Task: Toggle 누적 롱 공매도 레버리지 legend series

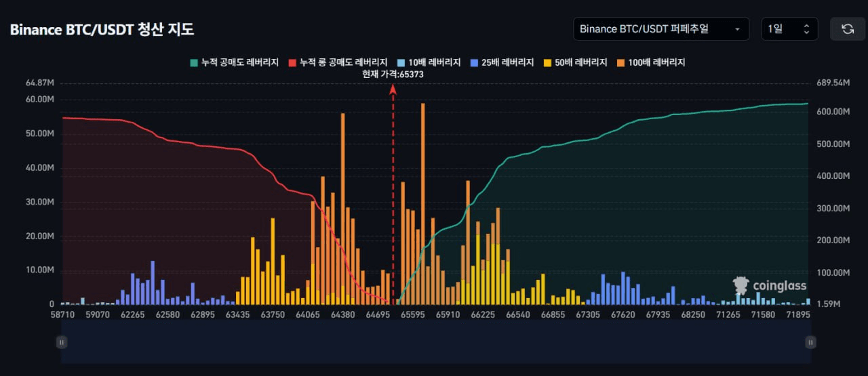Action: tap(339, 62)
